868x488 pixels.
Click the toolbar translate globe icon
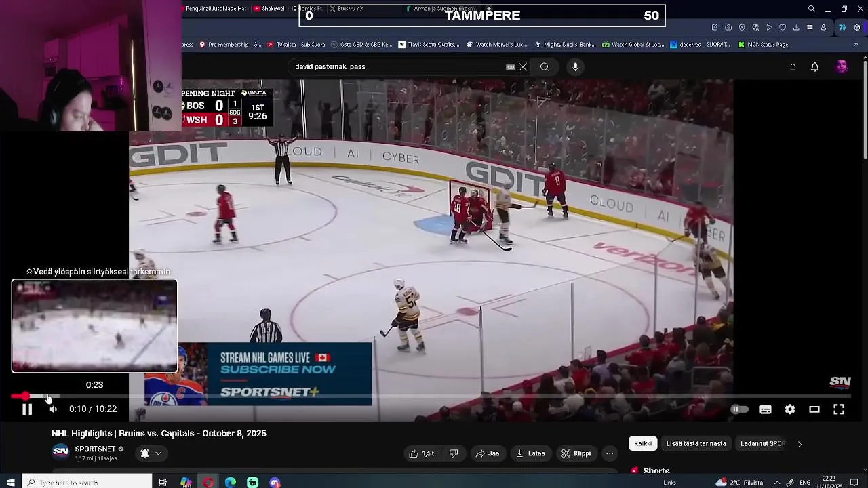[755, 28]
